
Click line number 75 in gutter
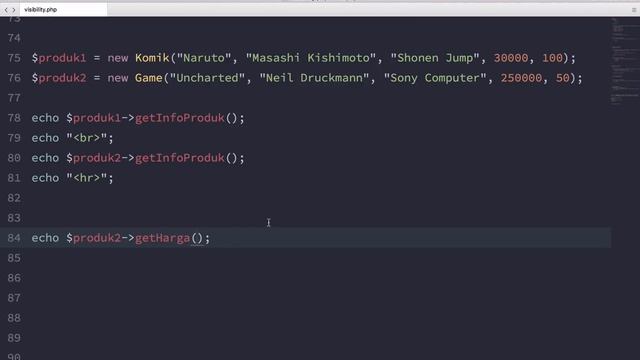(x=14, y=58)
